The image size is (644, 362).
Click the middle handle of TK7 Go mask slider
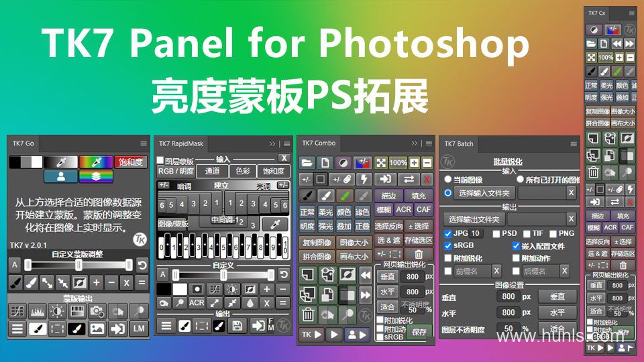[78, 265]
